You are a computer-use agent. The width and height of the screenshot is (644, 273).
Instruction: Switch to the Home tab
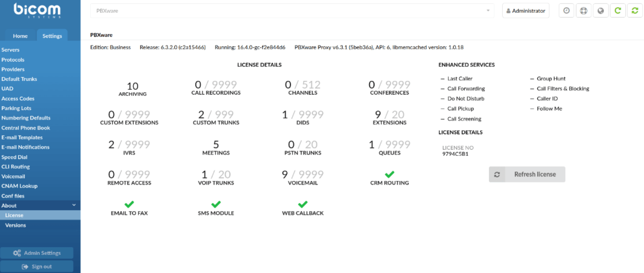point(20,36)
